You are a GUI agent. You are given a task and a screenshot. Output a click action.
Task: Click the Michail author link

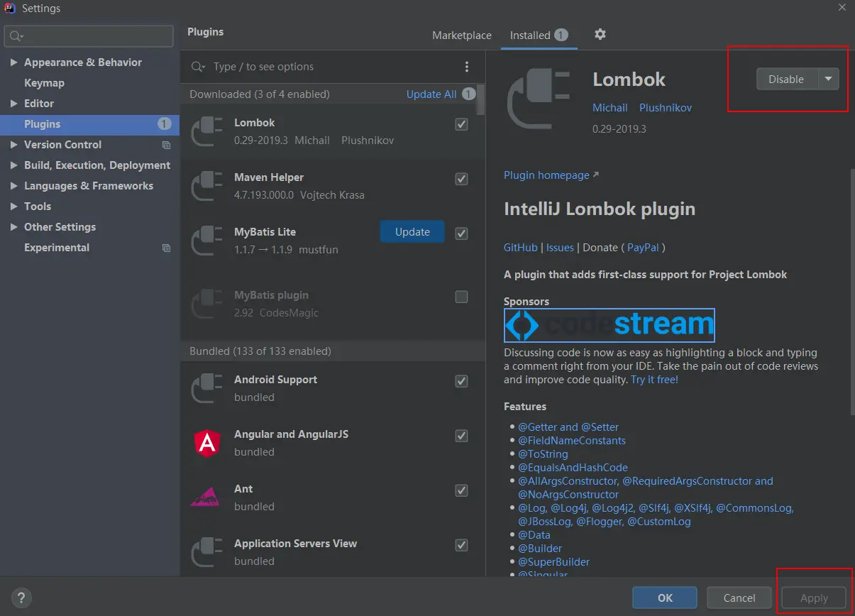610,108
